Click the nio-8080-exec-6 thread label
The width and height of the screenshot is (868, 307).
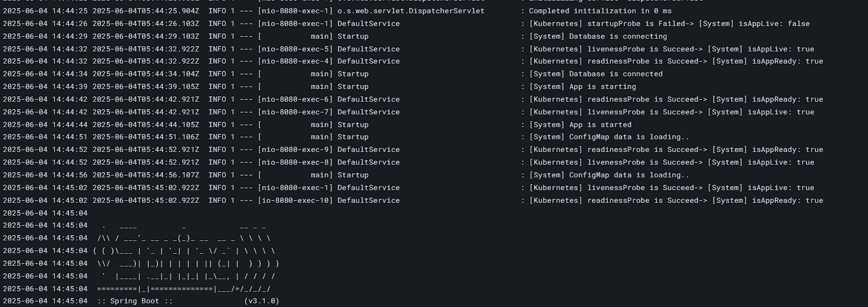click(295, 99)
